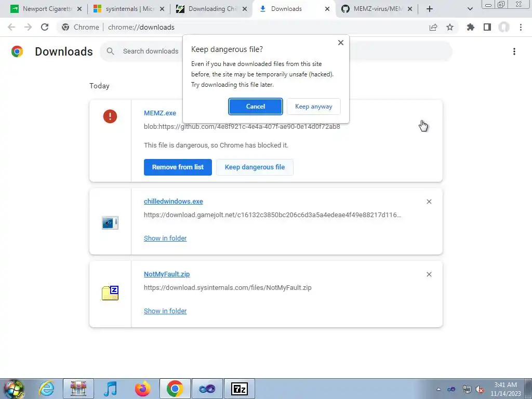The height and width of the screenshot is (399, 532).
Task: Click the Chrome taskbar button
Action: click(175, 389)
